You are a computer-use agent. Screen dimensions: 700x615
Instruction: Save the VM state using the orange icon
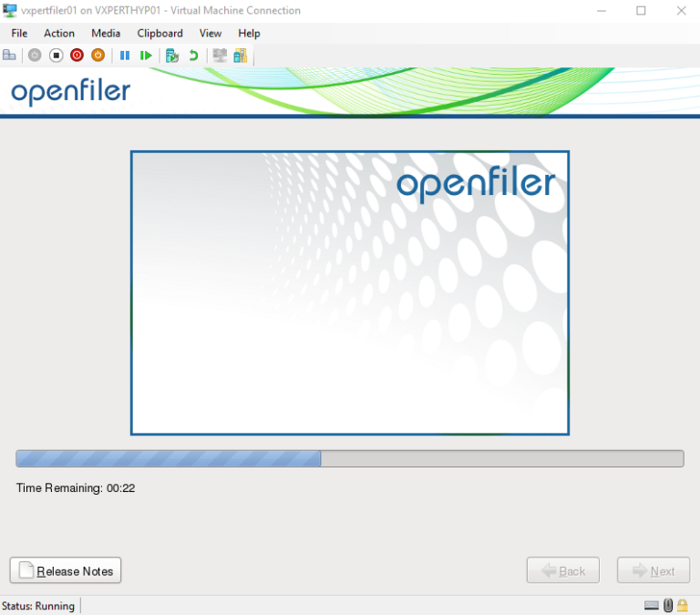pyautogui.click(x=98, y=56)
